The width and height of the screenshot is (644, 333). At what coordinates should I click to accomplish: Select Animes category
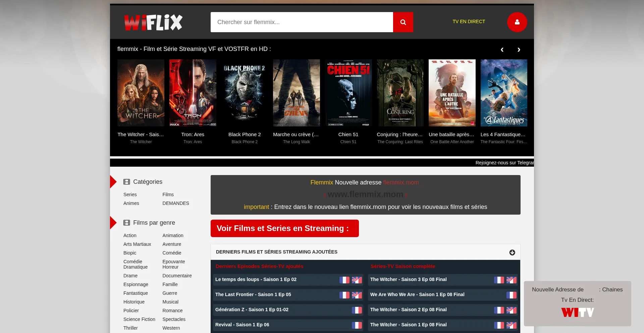[x=131, y=203]
